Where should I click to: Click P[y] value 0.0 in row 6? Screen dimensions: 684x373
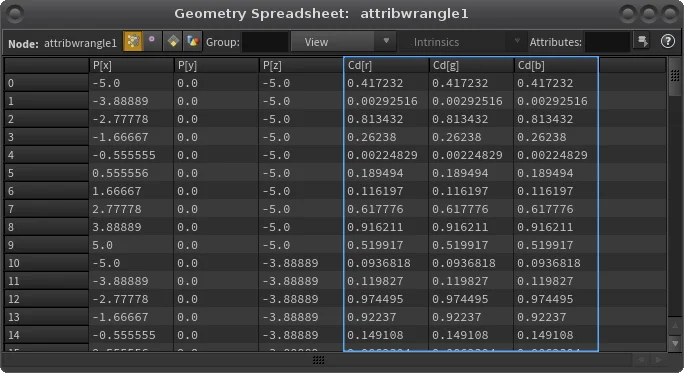click(x=187, y=191)
